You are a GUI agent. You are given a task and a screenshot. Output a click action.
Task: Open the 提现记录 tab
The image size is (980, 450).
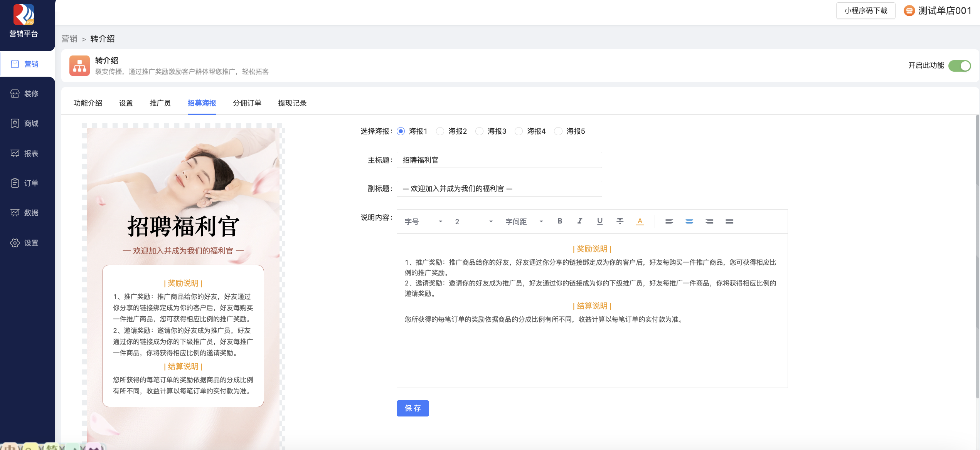point(292,103)
